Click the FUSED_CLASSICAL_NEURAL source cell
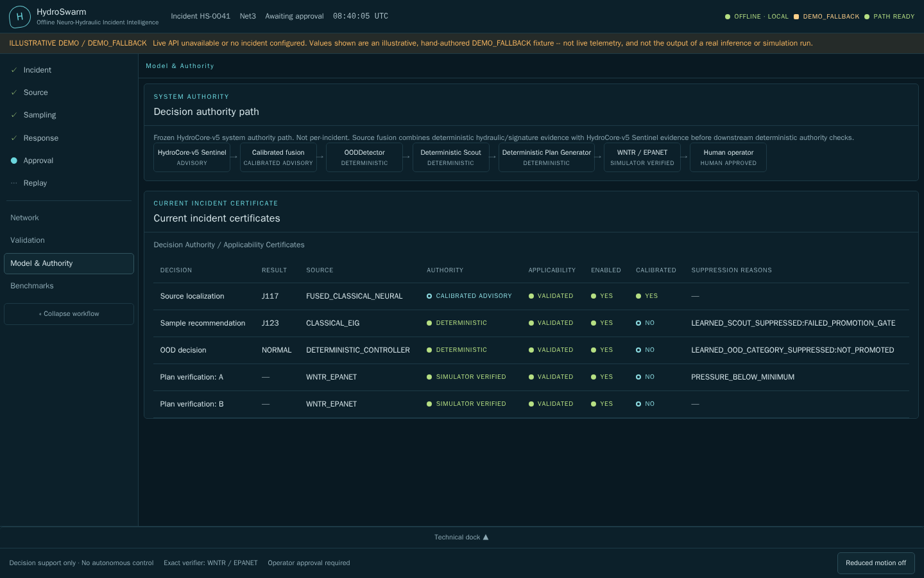The image size is (924, 578). (x=354, y=296)
